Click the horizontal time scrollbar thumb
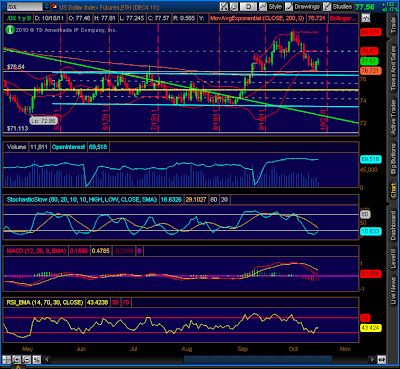The width and height of the screenshot is (400, 369). coord(258,359)
